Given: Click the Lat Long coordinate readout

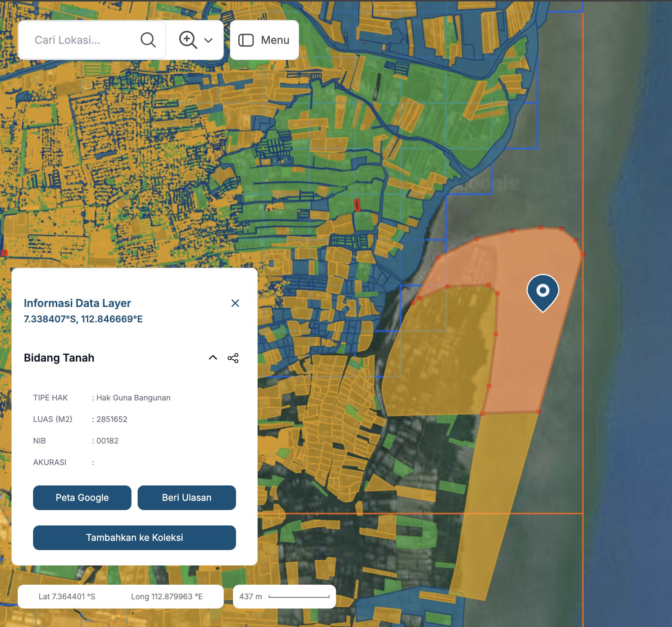Looking at the screenshot, I should [120, 597].
